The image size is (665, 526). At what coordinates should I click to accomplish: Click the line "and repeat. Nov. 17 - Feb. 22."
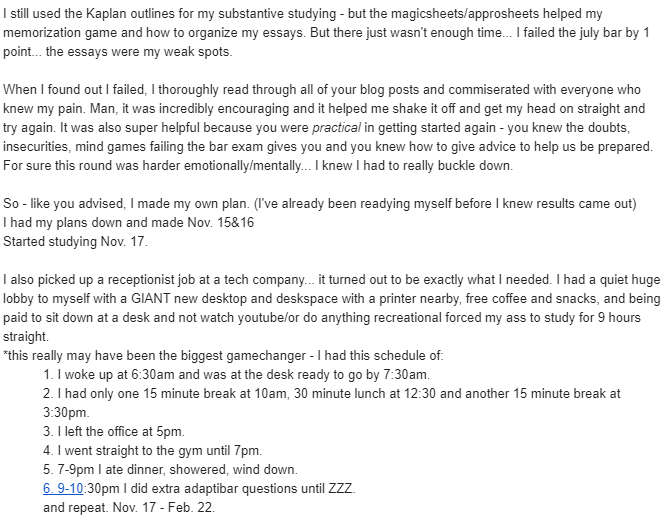pos(129,507)
